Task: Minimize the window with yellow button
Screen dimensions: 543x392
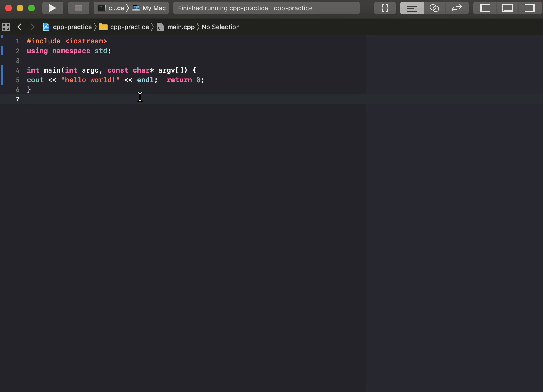Action: pyautogui.click(x=20, y=8)
